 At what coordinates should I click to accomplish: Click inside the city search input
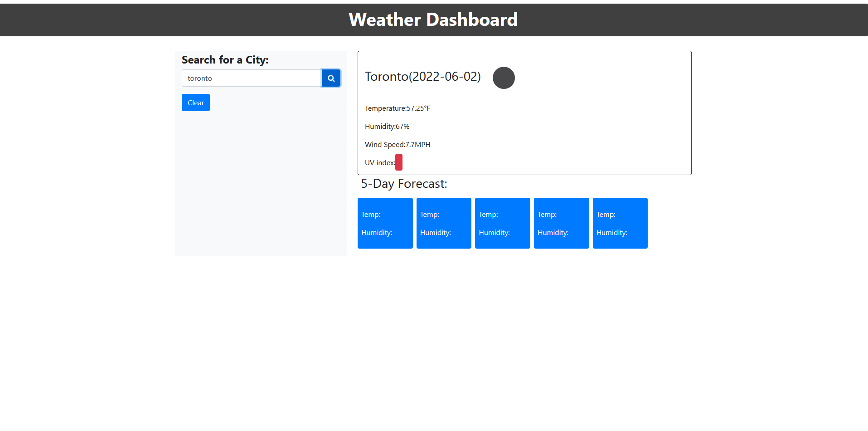pyautogui.click(x=251, y=78)
